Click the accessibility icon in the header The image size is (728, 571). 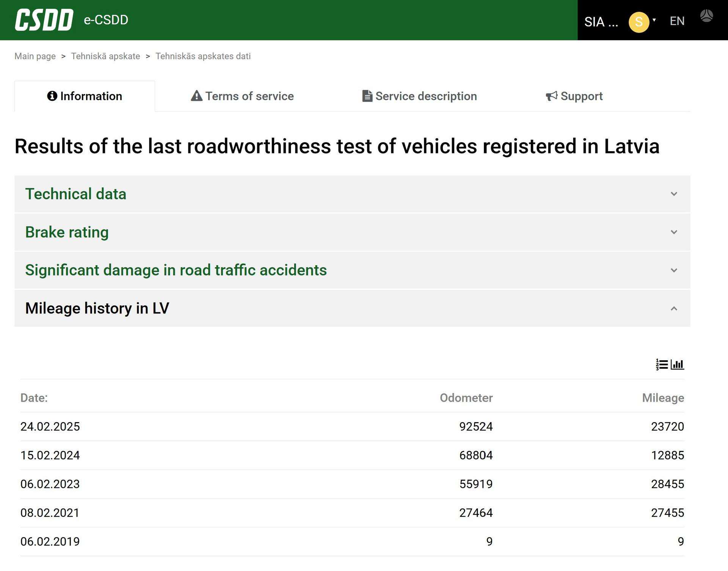coord(706,16)
